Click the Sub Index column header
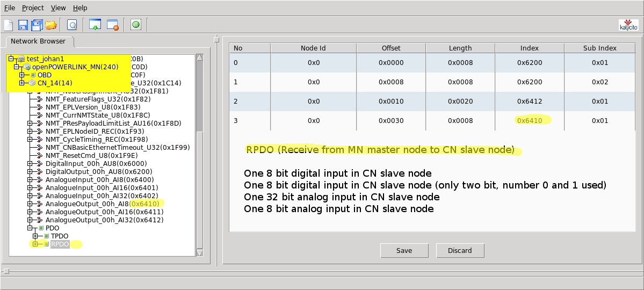 (599, 48)
